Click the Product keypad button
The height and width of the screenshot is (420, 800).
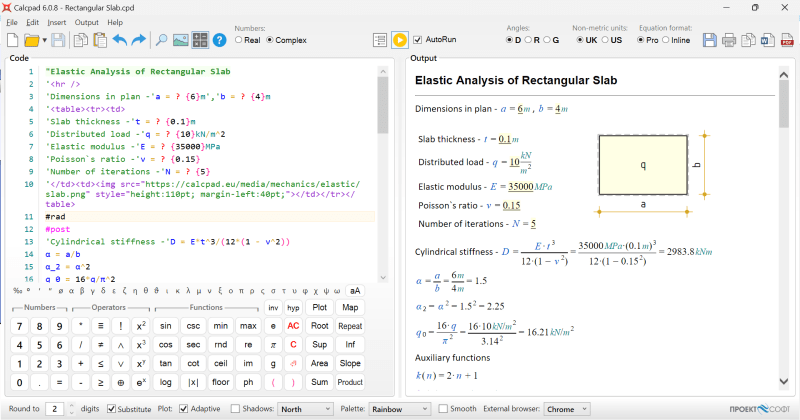coord(350,382)
